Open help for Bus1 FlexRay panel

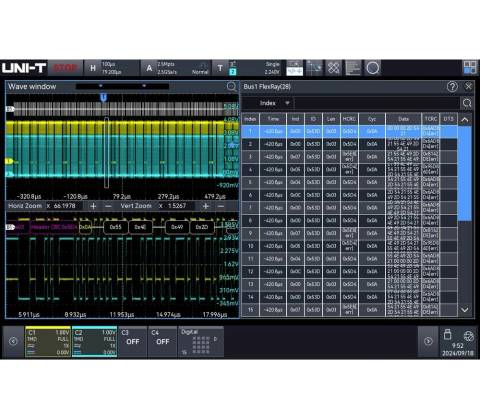tap(452, 87)
